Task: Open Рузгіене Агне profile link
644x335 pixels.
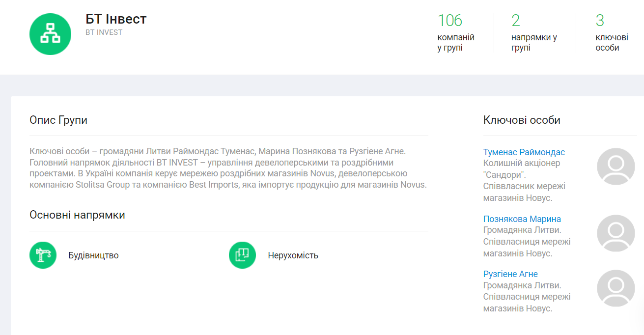Action: 510,274
